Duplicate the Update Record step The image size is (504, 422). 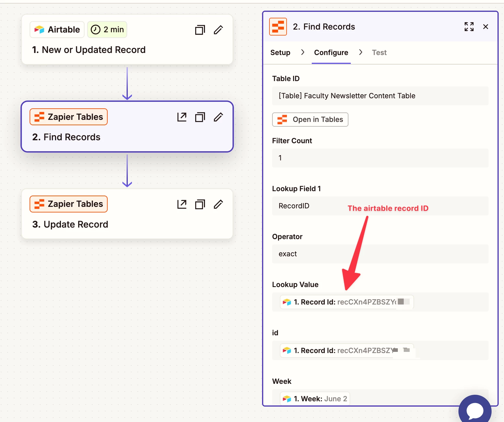click(x=200, y=204)
